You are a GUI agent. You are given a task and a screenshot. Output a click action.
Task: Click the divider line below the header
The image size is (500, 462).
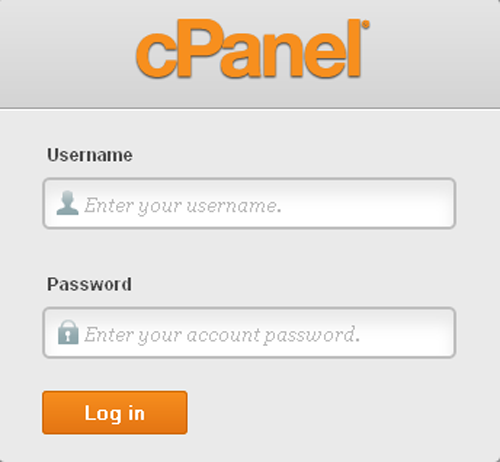[x=250, y=108]
